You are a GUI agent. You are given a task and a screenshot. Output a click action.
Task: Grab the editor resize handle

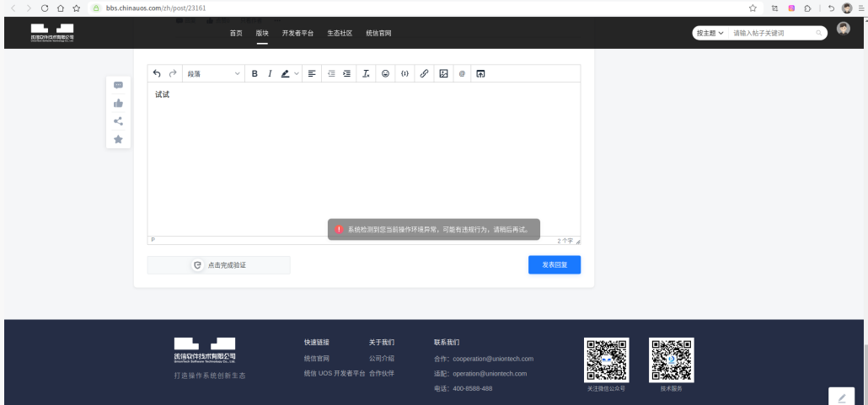[578, 241]
